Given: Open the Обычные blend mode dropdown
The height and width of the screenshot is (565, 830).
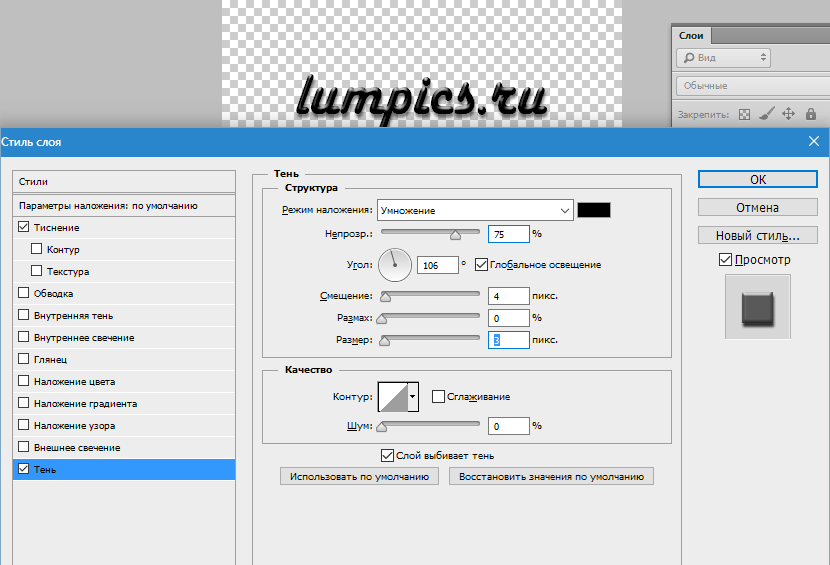Looking at the screenshot, I should pyautogui.click(x=752, y=86).
